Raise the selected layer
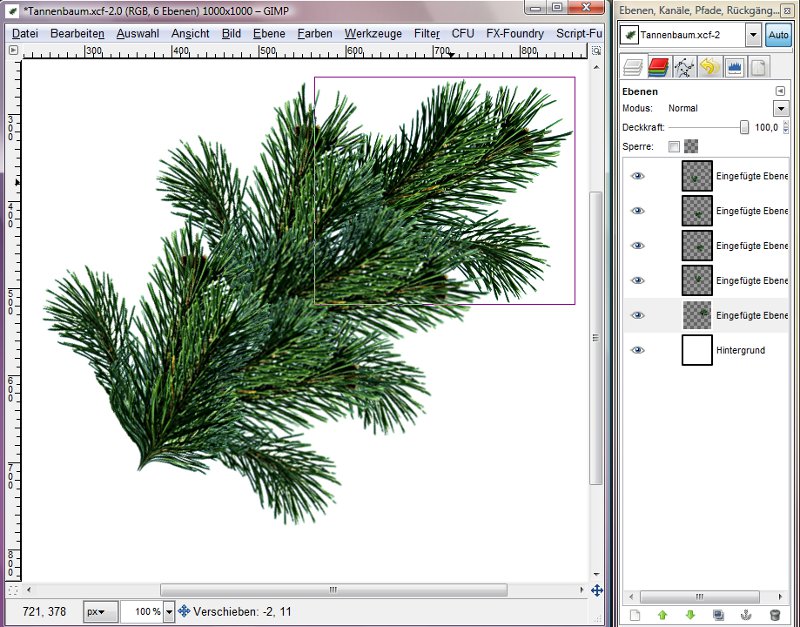The width and height of the screenshot is (800, 627). [x=662, y=614]
